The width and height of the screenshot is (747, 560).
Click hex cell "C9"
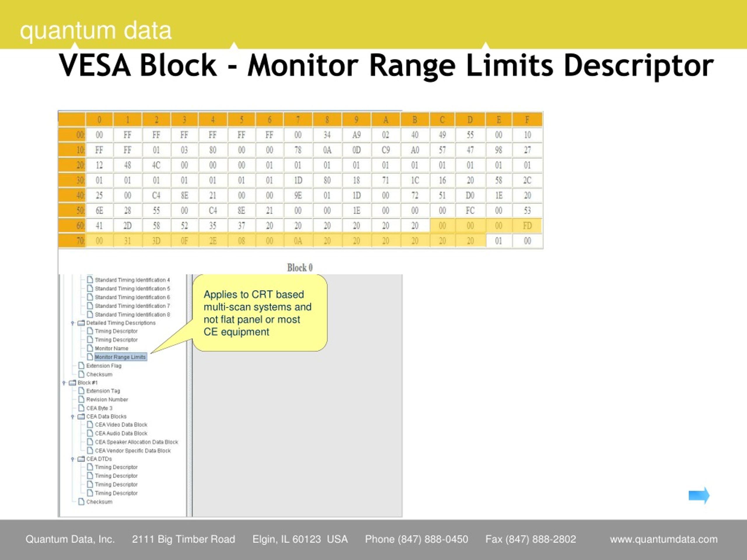(386, 150)
